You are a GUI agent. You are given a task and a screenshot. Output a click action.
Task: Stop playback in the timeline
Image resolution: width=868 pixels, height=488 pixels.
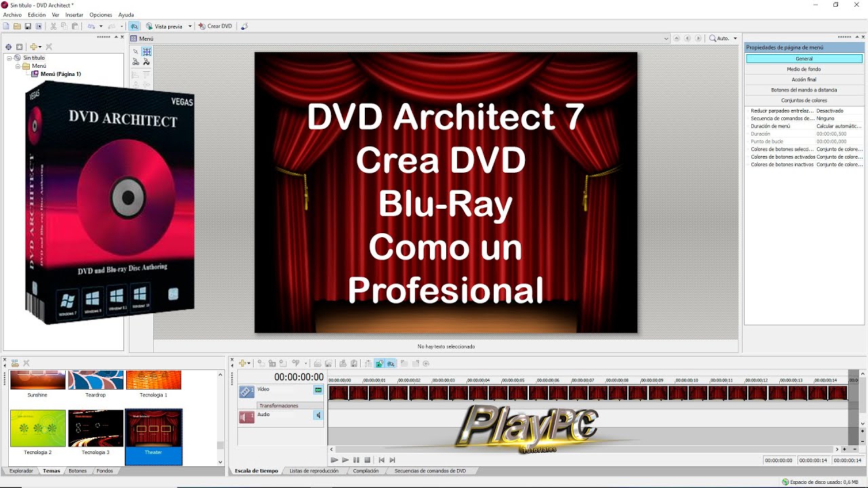367,460
